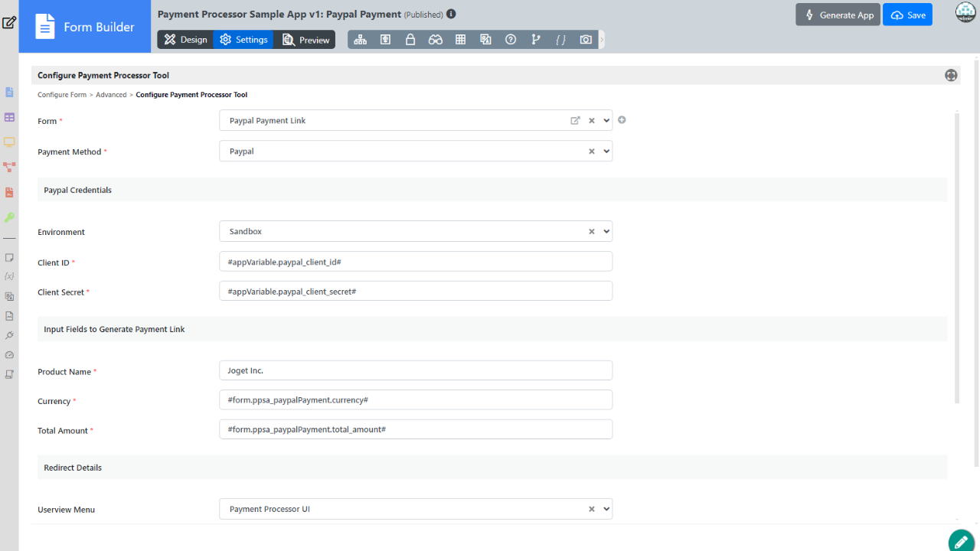This screenshot has height=551, width=980.
Task: Click the Save button
Action: (907, 15)
